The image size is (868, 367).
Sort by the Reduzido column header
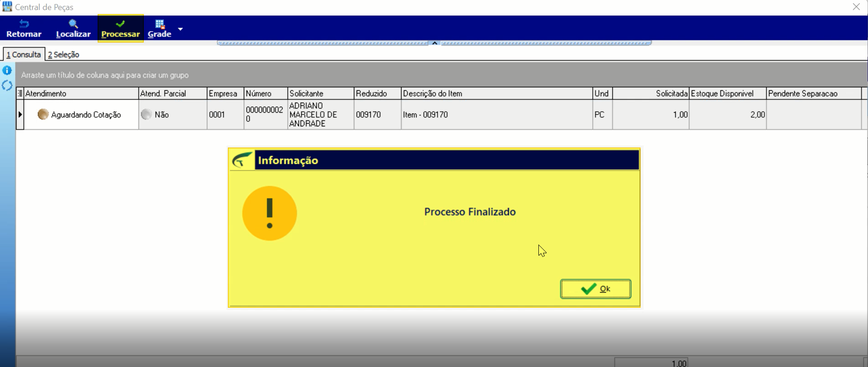pyautogui.click(x=377, y=93)
